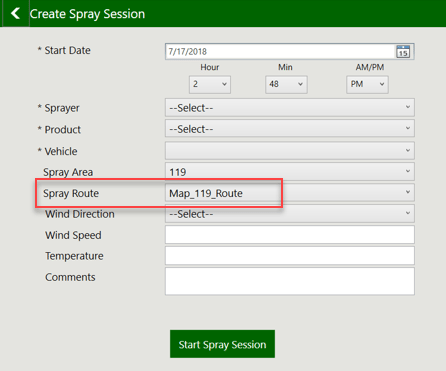Open the Min dropdown
The image size is (446, 371).
(286, 84)
